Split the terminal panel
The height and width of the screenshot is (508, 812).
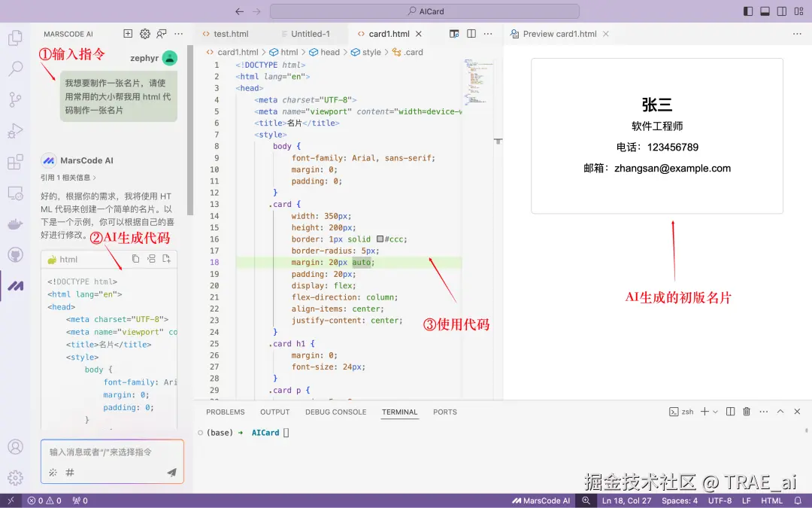tap(730, 412)
